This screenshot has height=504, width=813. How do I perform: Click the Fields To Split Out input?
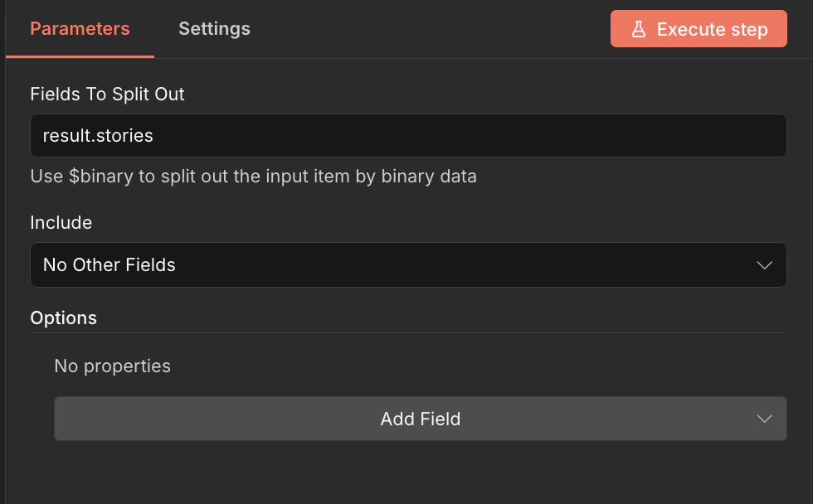408,135
